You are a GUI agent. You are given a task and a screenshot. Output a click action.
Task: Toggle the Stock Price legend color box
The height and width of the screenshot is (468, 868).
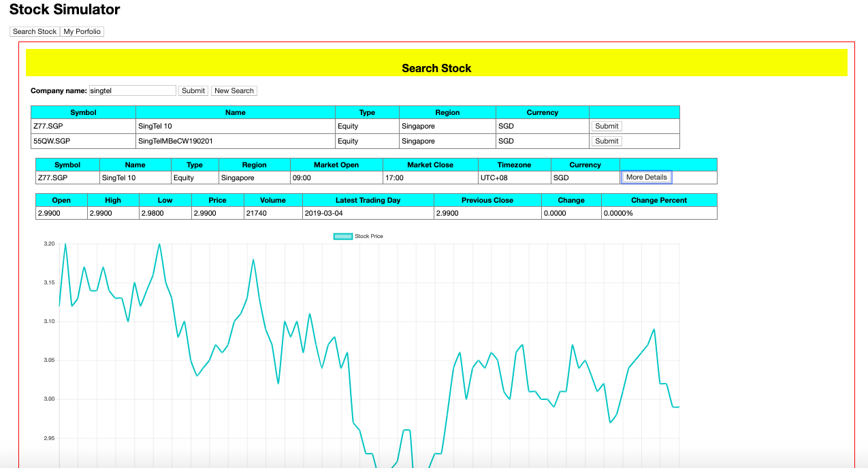click(x=342, y=236)
